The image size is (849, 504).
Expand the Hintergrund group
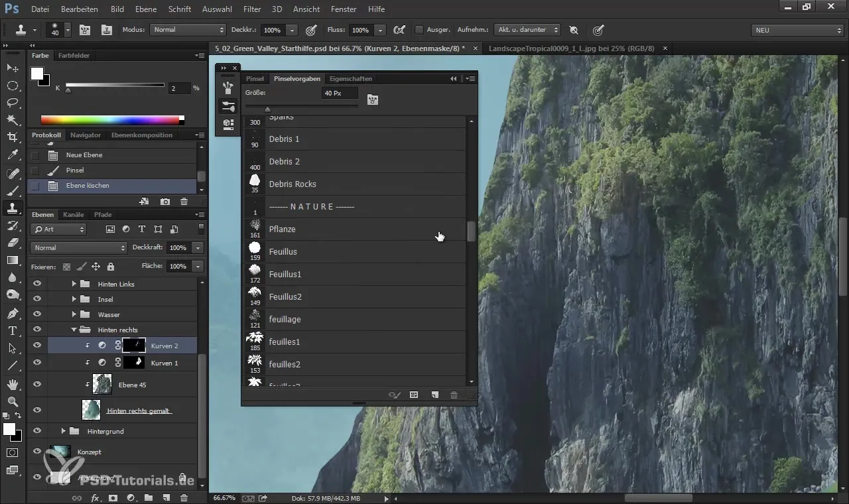[64, 431]
